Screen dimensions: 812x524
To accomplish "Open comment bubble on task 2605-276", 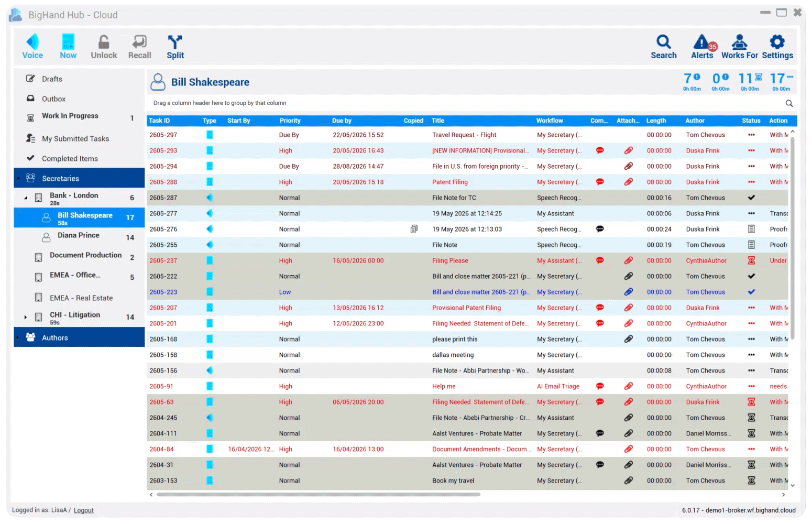I will coord(600,229).
